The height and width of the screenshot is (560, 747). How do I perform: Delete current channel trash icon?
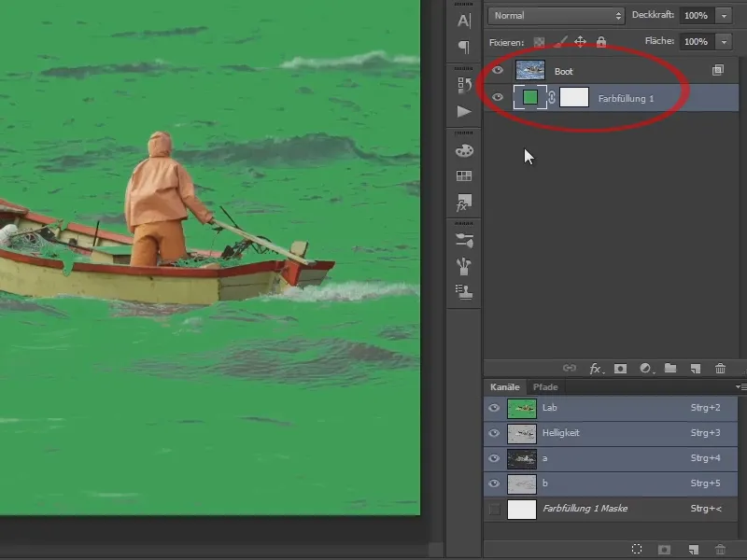pyautogui.click(x=720, y=550)
